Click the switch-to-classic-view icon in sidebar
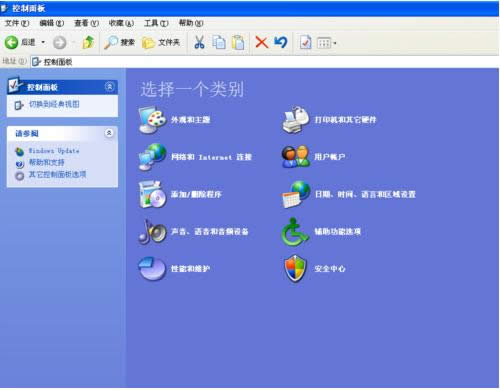Screen dimensions: 500x390 coord(19,105)
